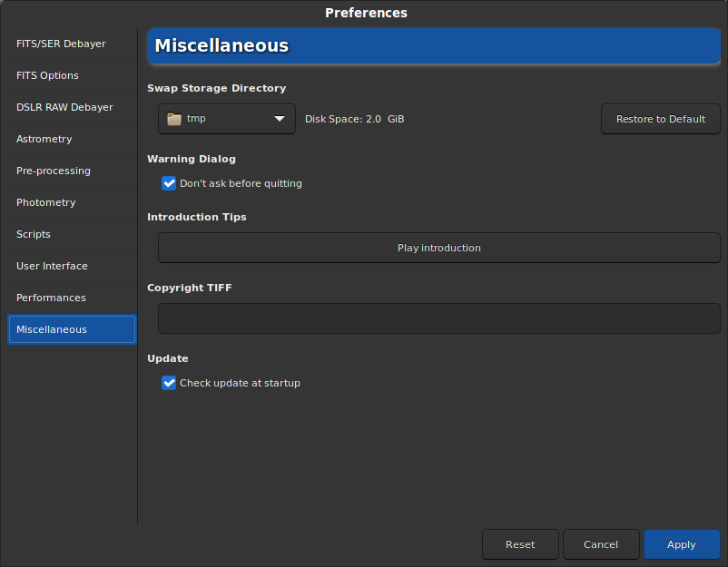The image size is (728, 567).
Task: Switch to FITS Options section
Action: [x=47, y=75]
